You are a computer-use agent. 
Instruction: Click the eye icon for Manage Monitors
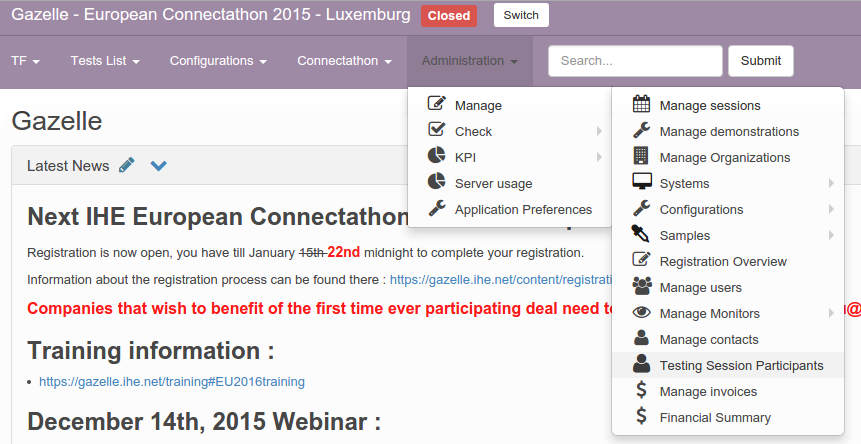tap(642, 313)
